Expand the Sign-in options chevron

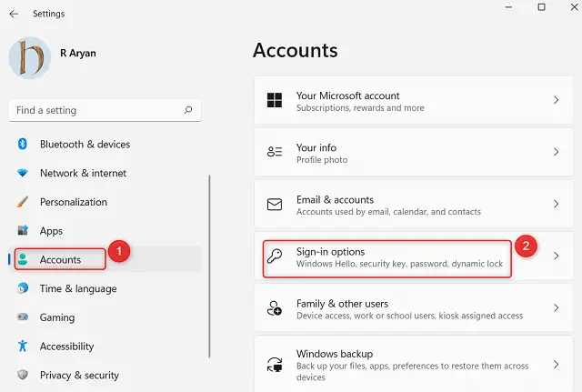(x=556, y=256)
